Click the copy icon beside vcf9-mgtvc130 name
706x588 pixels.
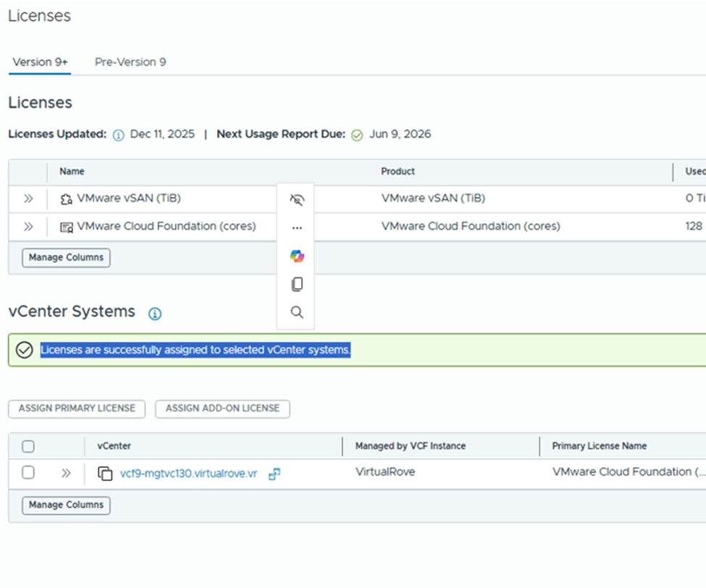click(x=105, y=474)
